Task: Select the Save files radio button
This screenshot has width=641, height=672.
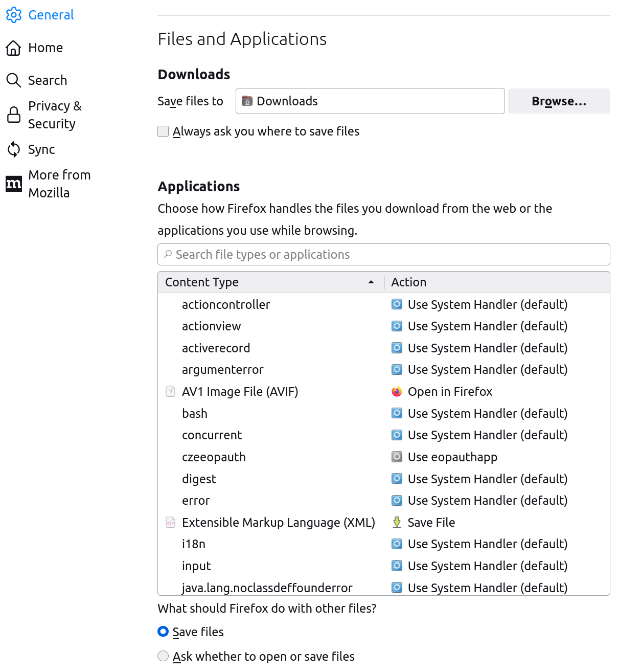Action: coord(163,632)
